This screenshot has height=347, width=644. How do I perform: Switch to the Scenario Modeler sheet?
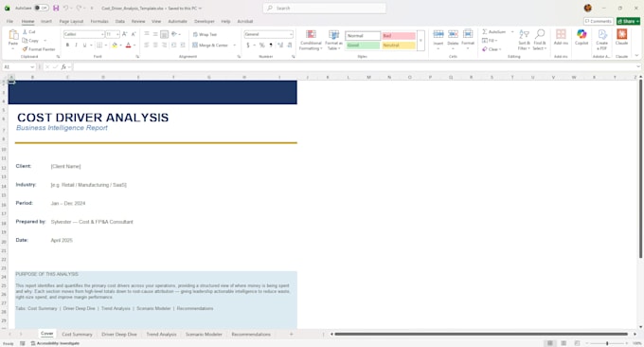coord(204,335)
